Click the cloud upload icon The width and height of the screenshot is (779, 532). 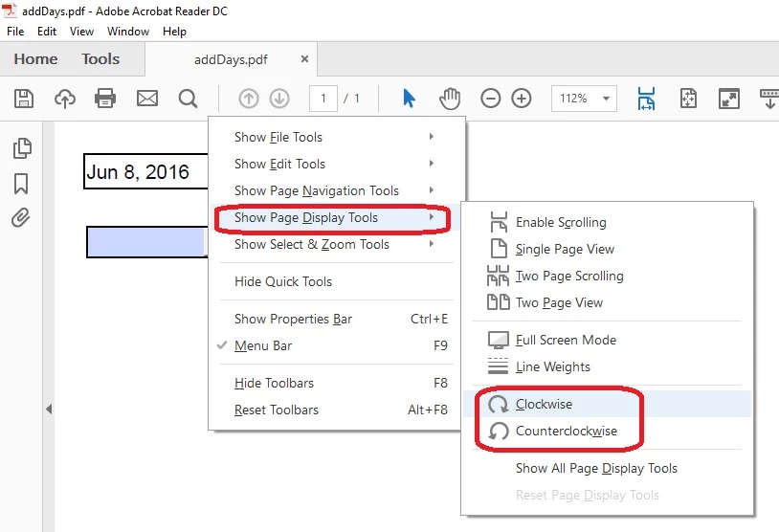click(x=64, y=99)
